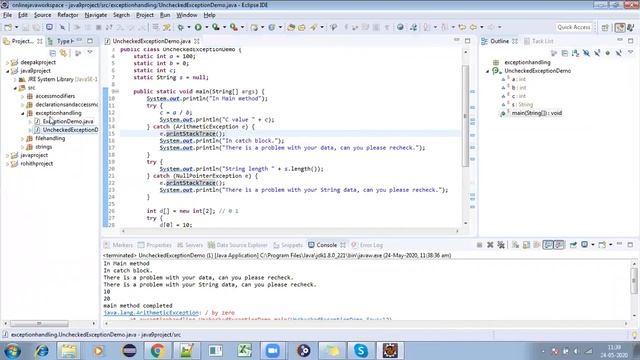Click the Open Type toolbar icon
This screenshot has height=360, width=640.
coord(291,27)
